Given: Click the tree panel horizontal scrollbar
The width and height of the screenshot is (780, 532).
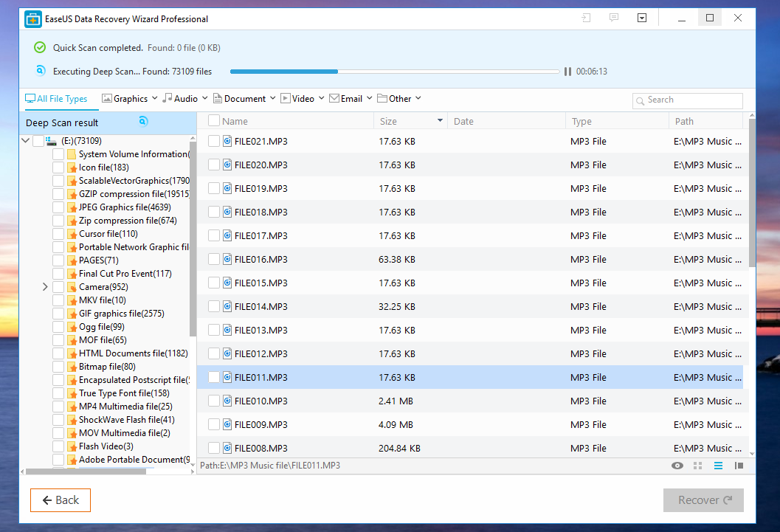Looking at the screenshot, I should point(86,471).
